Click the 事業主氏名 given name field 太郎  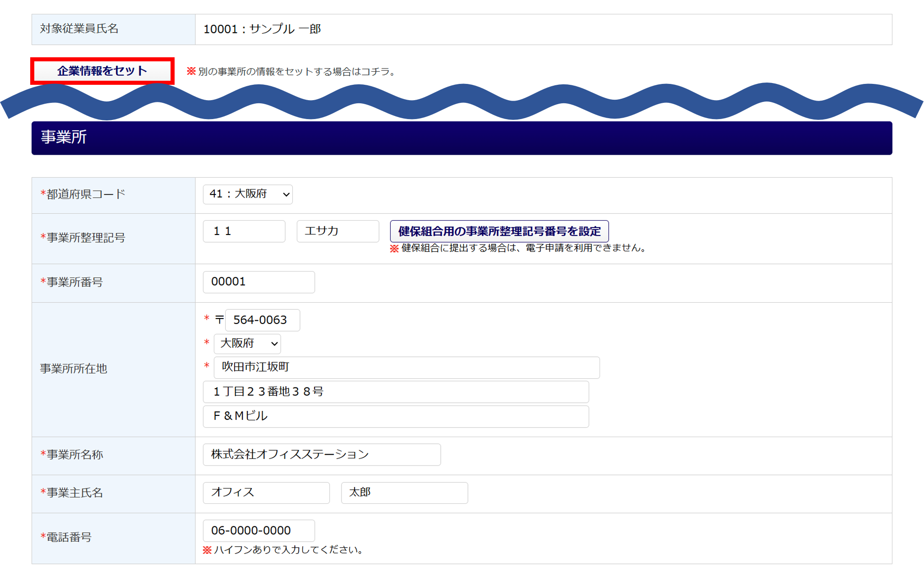coord(404,493)
